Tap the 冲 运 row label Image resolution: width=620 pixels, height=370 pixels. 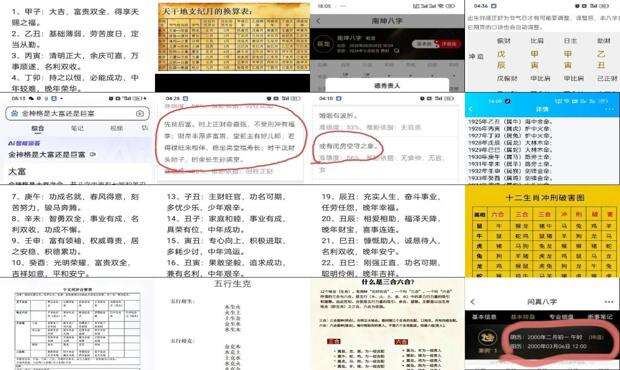click(x=476, y=57)
